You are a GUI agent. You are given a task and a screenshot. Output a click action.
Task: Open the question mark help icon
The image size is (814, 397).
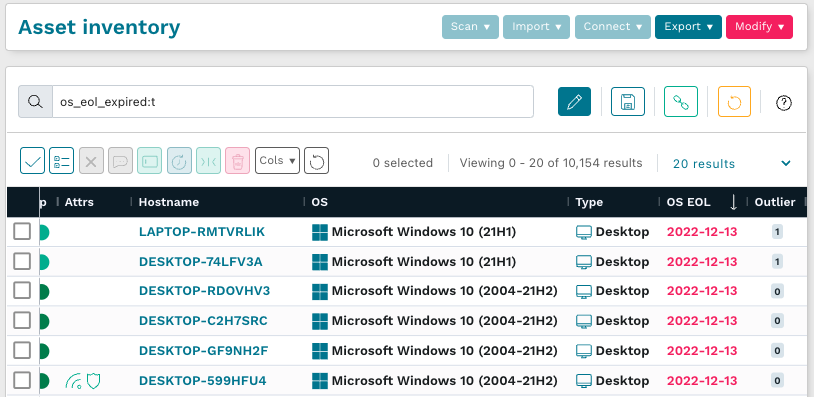(x=783, y=103)
